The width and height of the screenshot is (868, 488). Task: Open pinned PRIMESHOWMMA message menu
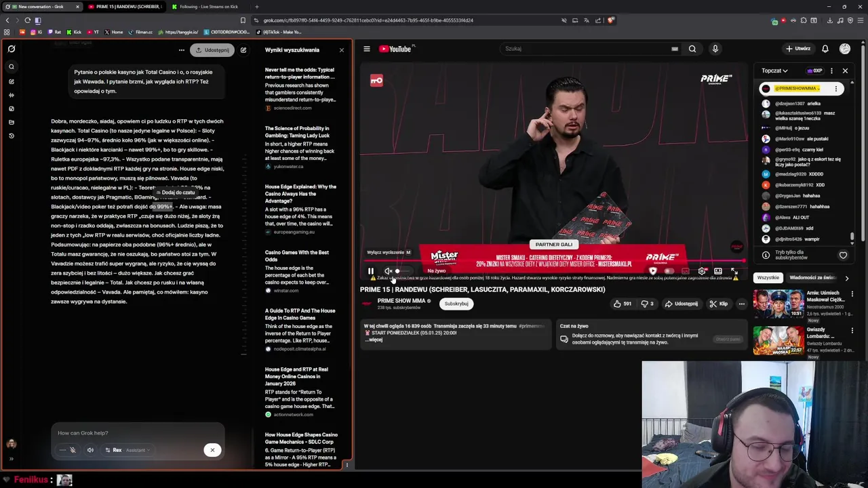coord(836,89)
